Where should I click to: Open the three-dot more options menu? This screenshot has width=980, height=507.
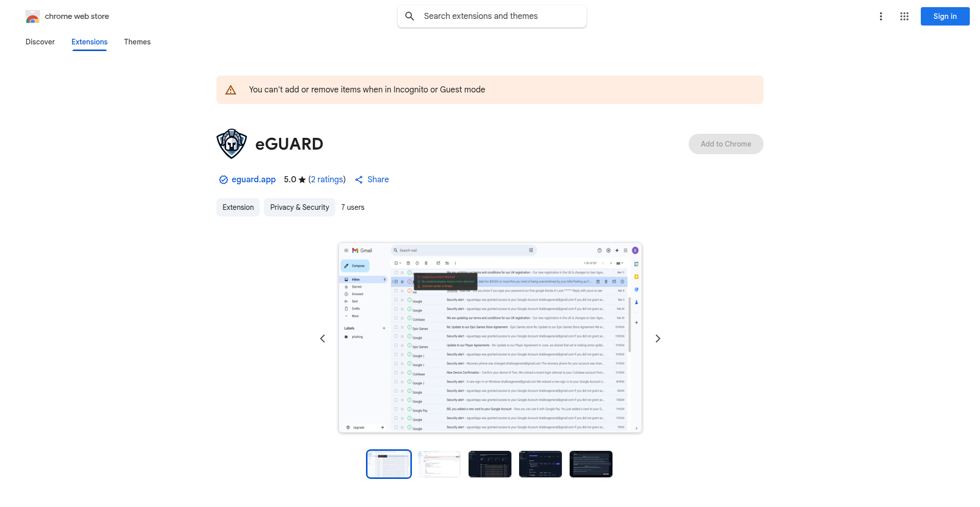coord(881,16)
